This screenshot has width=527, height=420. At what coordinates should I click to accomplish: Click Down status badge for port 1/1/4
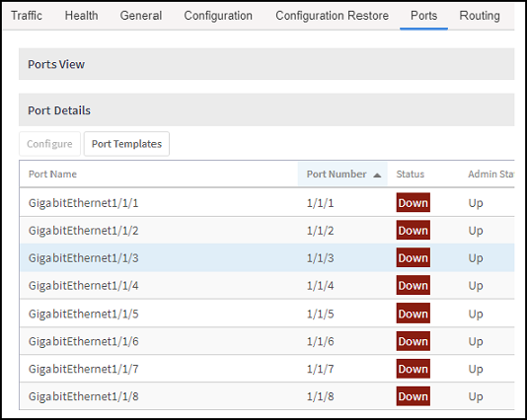coord(414,285)
